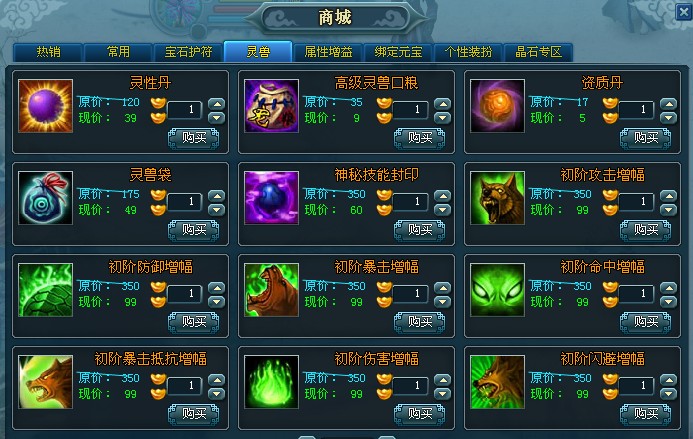Select the 高级灵兽口粮 food bag icon

(271, 106)
